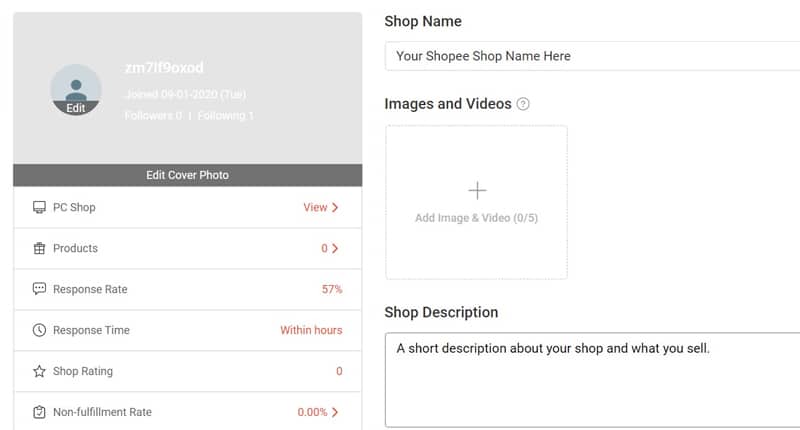Focus the Shop Name text field

click(592, 56)
